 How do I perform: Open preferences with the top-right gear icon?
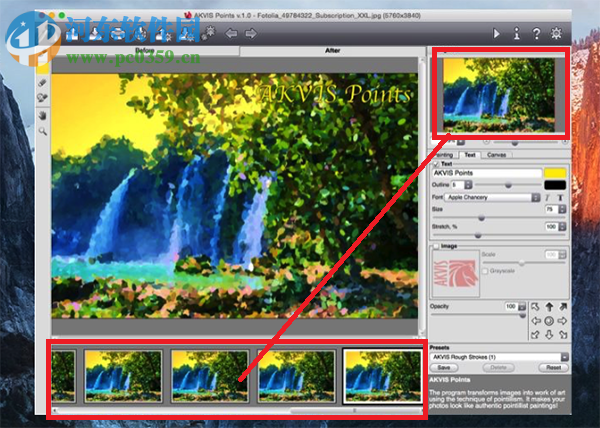pyautogui.click(x=556, y=33)
